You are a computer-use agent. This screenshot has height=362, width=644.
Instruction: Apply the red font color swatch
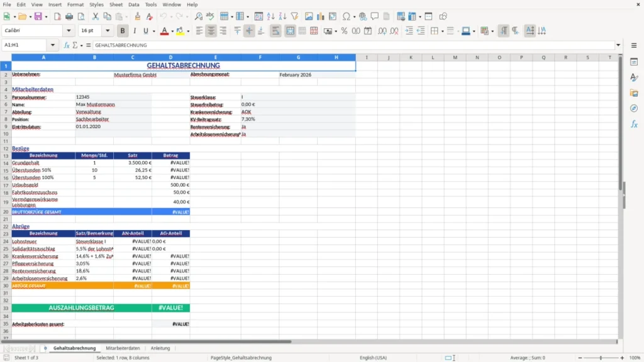point(164,31)
